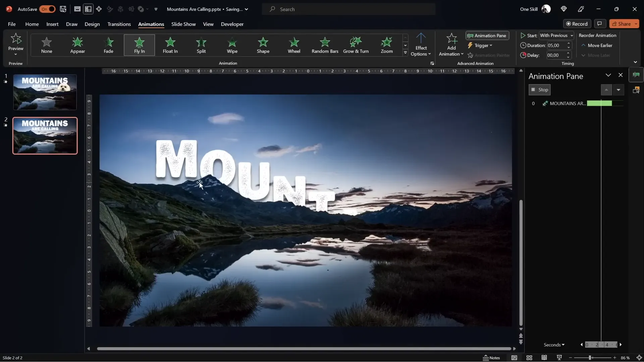Apply the Random Bars animation
Image resolution: width=644 pixels, height=362 pixels.
click(x=325, y=45)
